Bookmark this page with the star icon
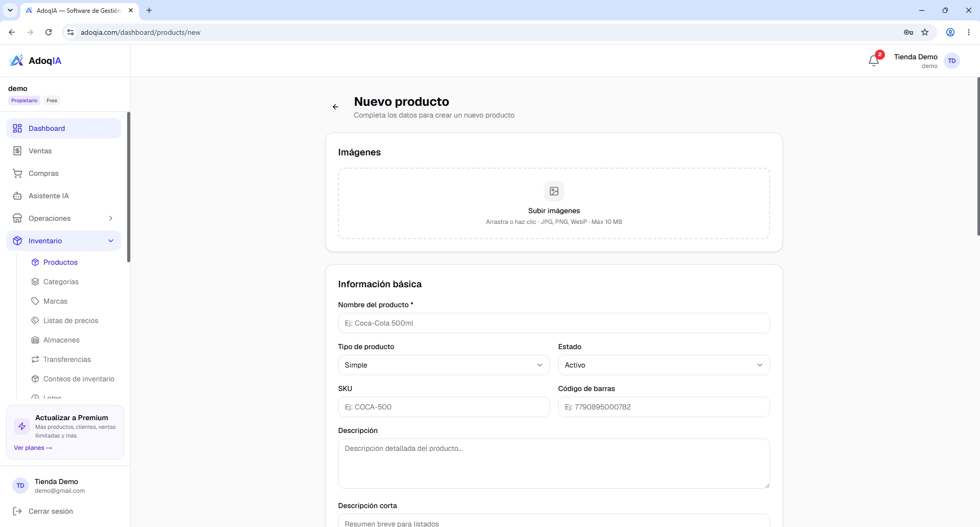The image size is (980, 527). coord(925,32)
